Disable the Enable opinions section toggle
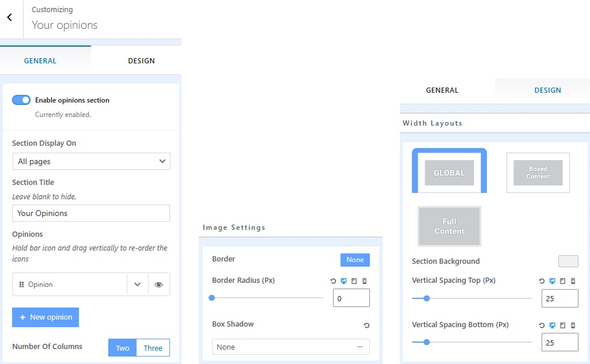Image resolution: width=590 pixels, height=364 pixels. click(21, 100)
